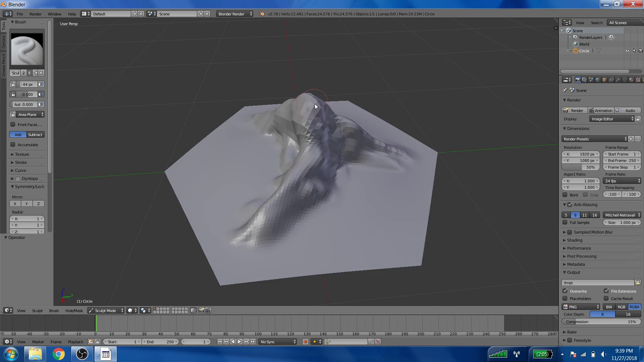Image resolution: width=644 pixels, height=362 pixels.
Task: Expand the Texture panel in the Tools shelf
Action: coord(22,154)
